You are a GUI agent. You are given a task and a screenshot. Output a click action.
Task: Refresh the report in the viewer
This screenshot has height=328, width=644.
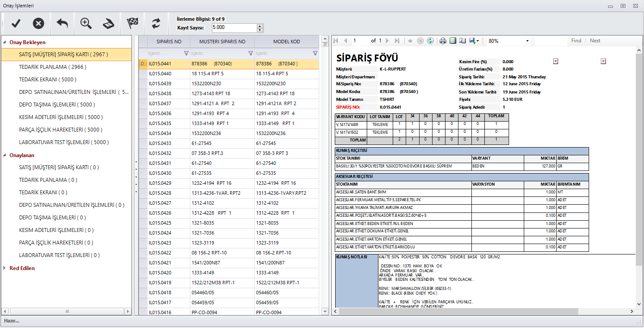pos(430,41)
